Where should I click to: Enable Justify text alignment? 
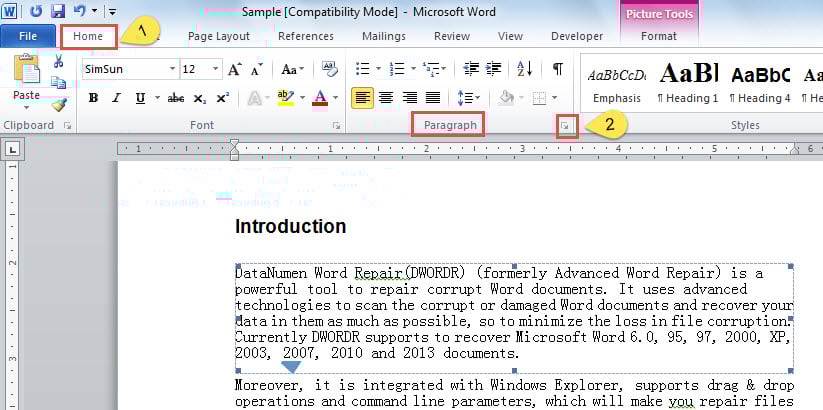pos(433,98)
